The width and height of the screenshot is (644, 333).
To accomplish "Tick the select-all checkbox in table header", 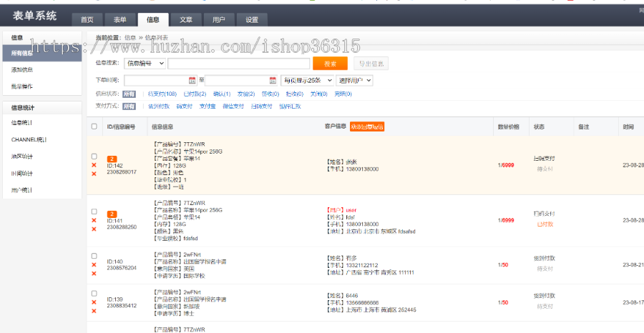I will click(94, 126).
